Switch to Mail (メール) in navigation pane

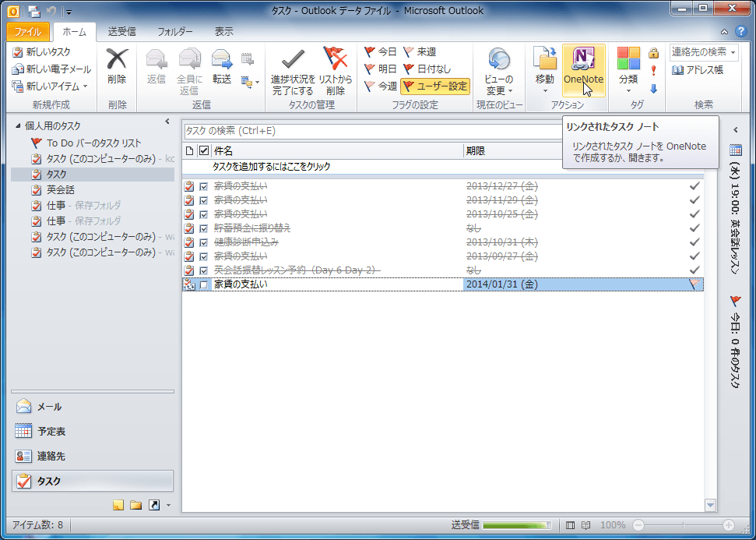tap(92, 406)
